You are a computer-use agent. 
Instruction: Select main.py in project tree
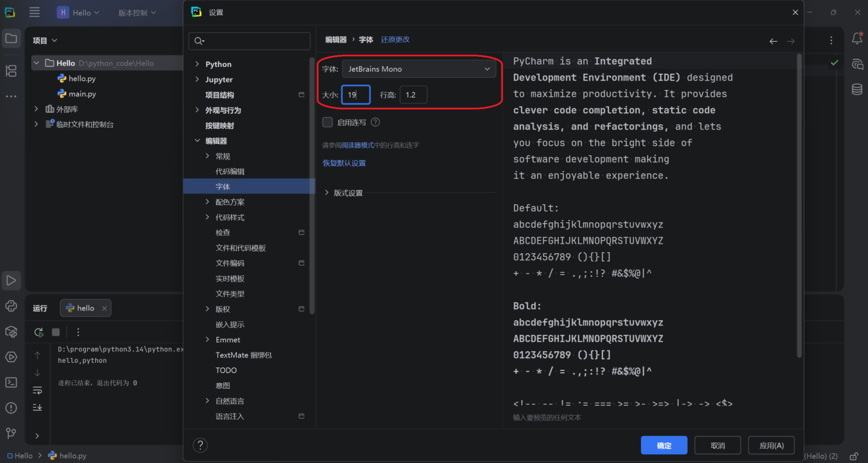pos(82,94)
